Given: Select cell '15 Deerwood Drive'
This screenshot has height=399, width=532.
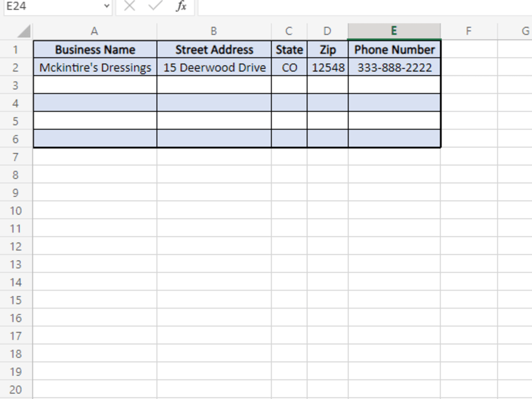Looking at the screenshot, I should (214, 67).
